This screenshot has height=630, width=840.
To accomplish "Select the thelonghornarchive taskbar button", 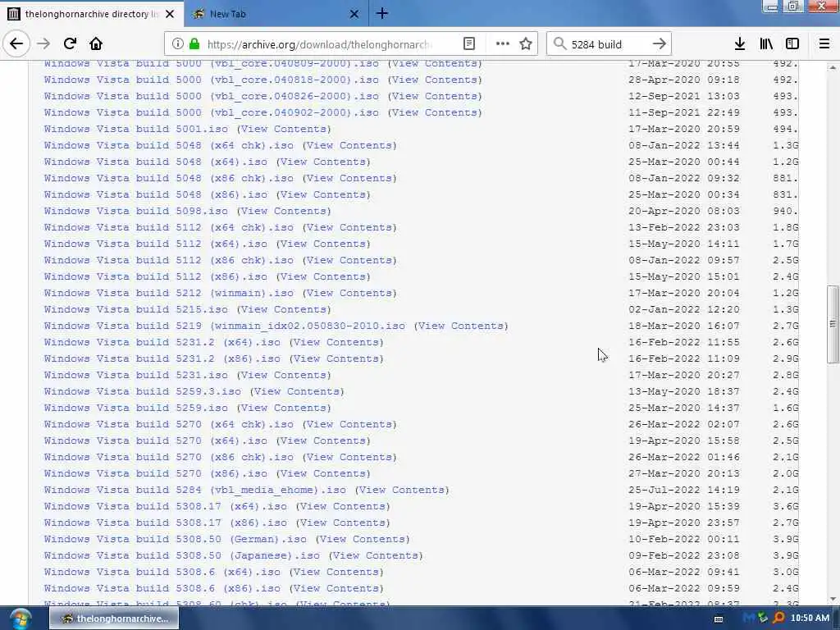I will pyautogui.click(x=114, y=619).
